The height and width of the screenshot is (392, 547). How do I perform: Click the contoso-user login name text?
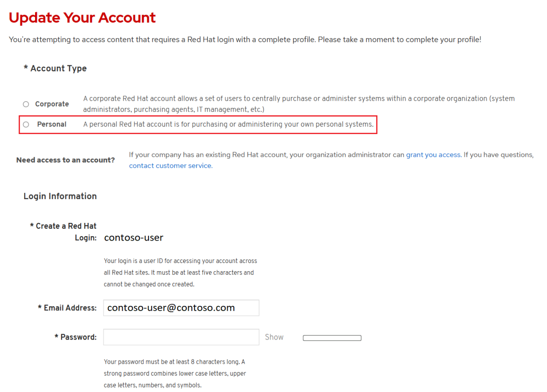coord(134,237)
